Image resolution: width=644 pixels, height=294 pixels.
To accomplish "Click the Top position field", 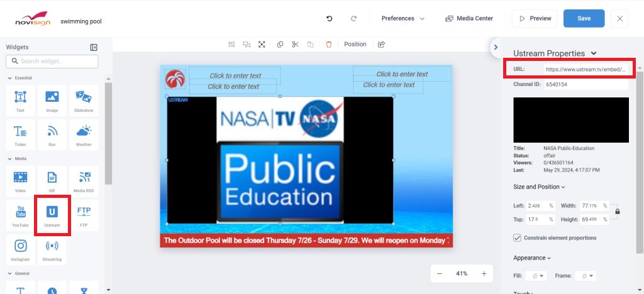I will point(540,219).
